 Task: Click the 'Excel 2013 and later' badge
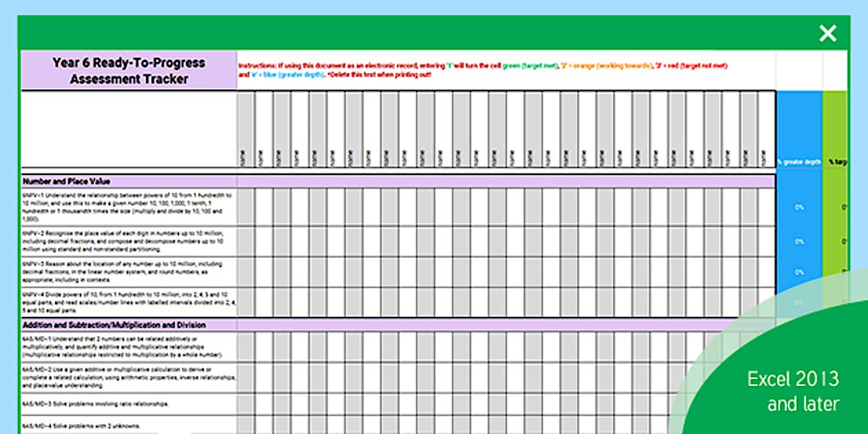pos(792,391)
